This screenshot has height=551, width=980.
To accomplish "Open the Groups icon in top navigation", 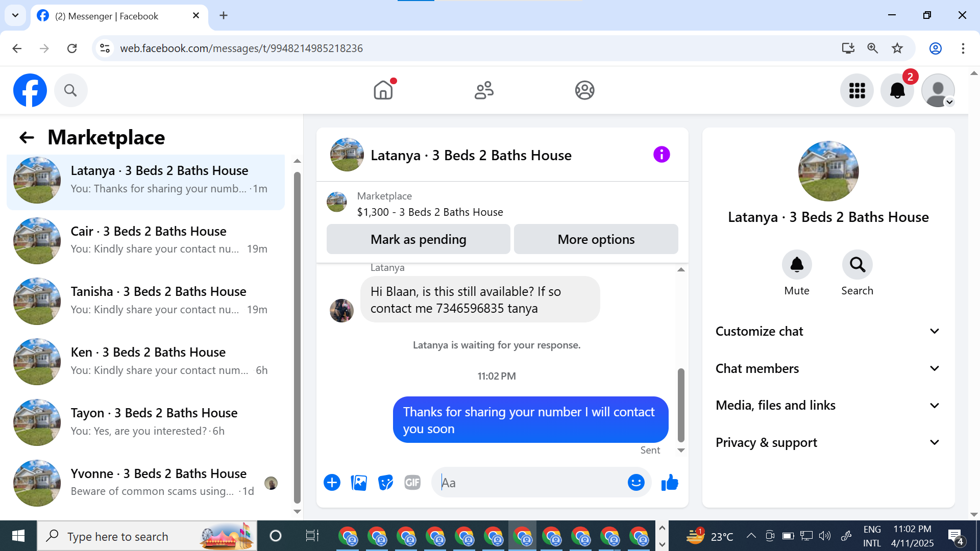I will click(584, 90).
